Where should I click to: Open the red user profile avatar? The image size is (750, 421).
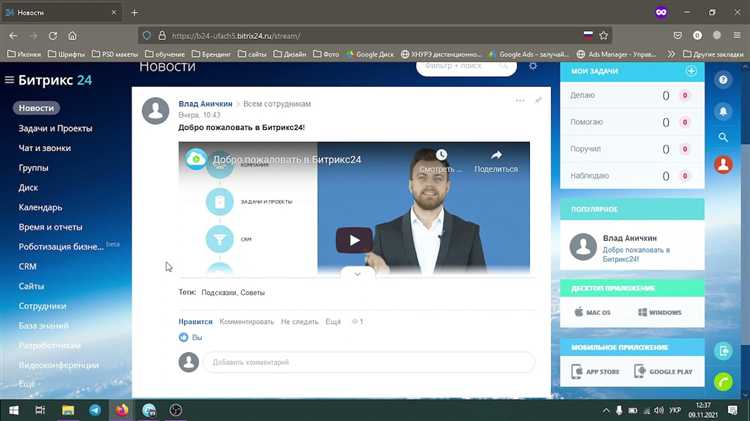pos(723,165)
